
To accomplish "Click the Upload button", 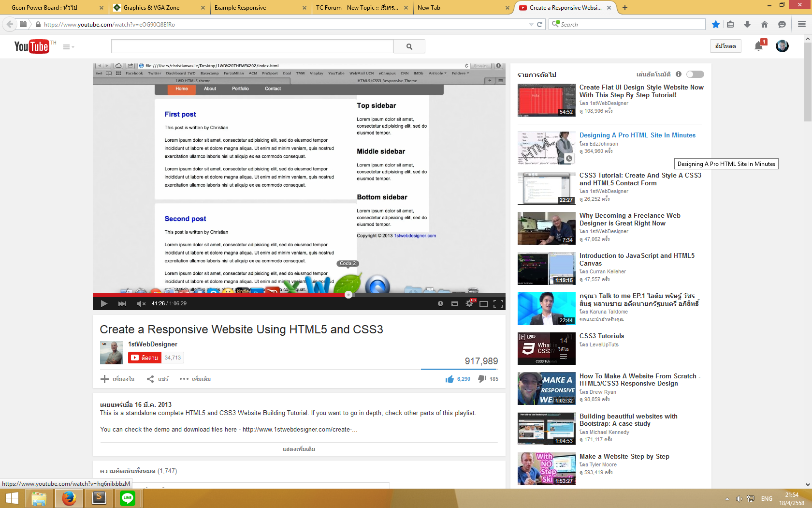I will pyautogui.click(x=725, y=46).
